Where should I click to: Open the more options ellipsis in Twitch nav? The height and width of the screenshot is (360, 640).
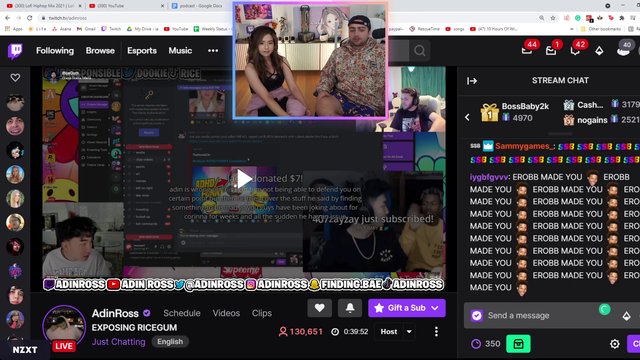tap(213, 51)
